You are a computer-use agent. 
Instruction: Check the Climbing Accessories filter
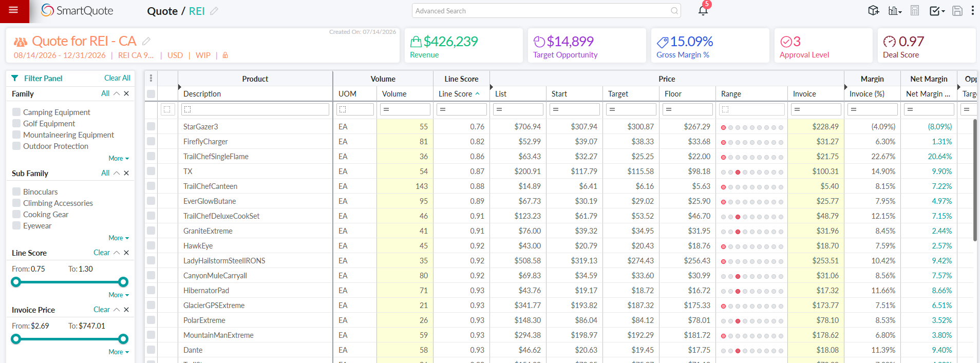(x=16, y=203)
